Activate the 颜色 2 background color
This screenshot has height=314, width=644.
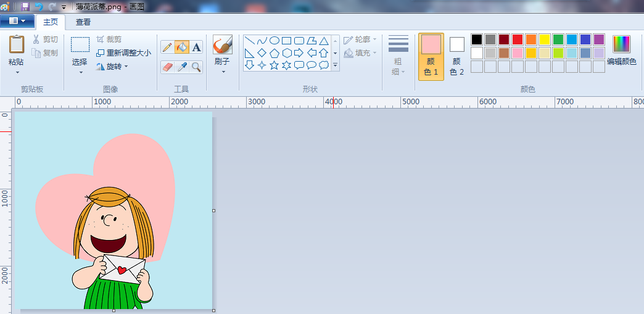pos(456,57)
